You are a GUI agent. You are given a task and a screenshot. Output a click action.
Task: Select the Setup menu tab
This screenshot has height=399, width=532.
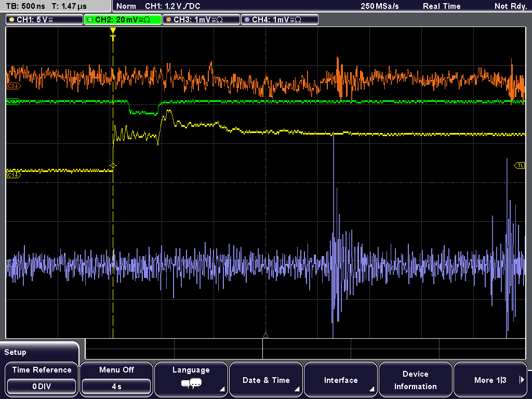[39, 352]
